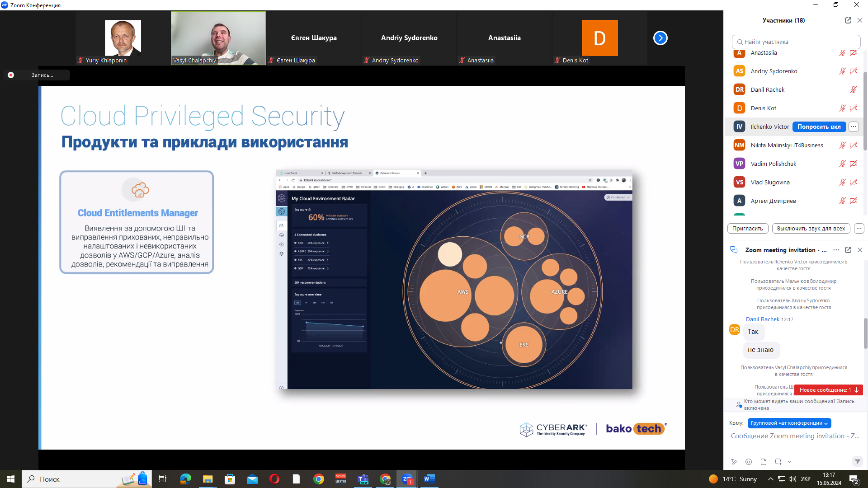Click the 'Пригласить' button

747,229
